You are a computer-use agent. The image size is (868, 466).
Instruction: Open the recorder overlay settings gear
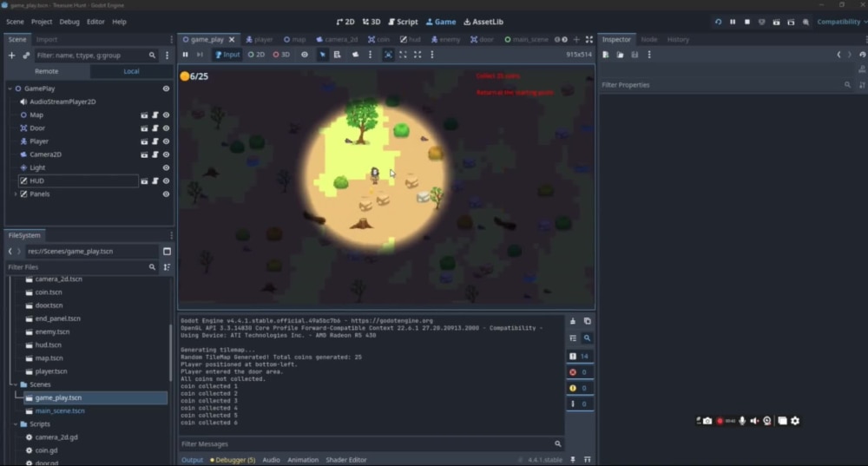(795, 421)
